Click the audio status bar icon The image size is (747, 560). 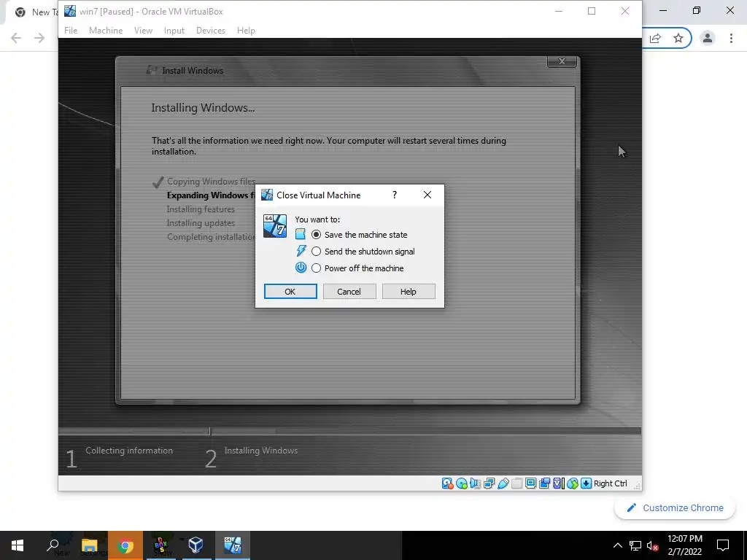point(475,483)
